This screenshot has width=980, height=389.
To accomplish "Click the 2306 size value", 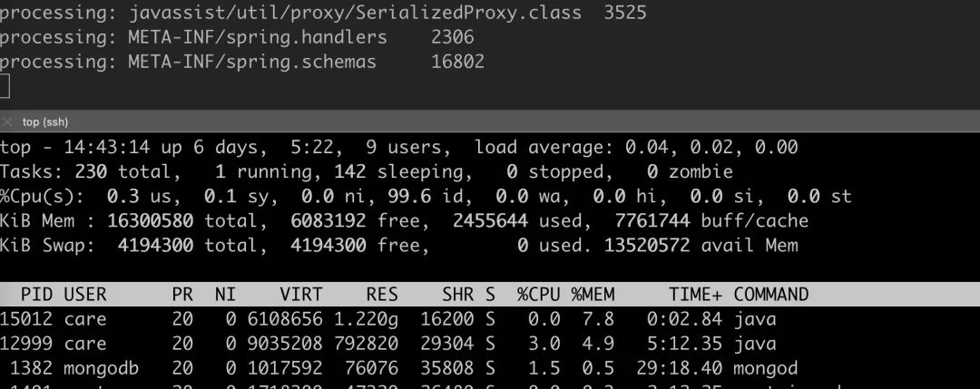I will (x=453, y=37).
